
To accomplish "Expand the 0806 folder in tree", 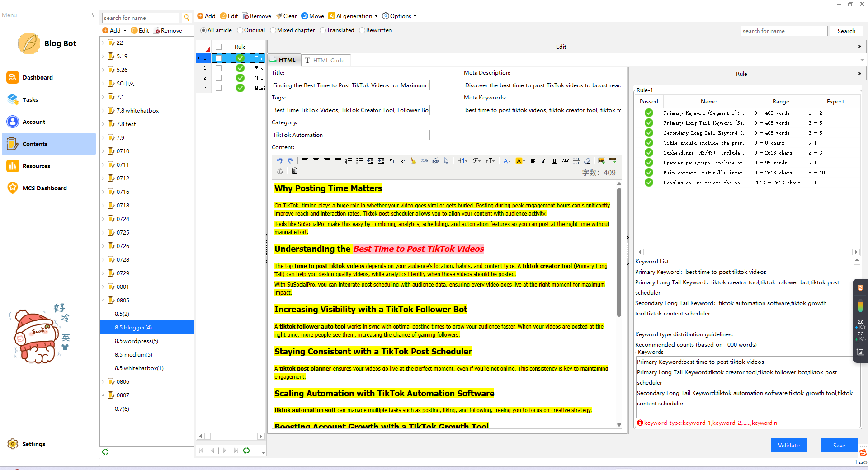I will coord(103,382).
